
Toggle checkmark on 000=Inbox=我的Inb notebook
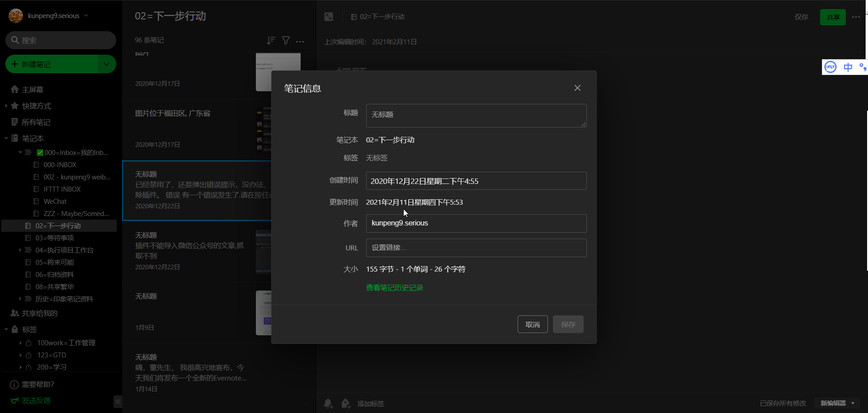point(41,152)
